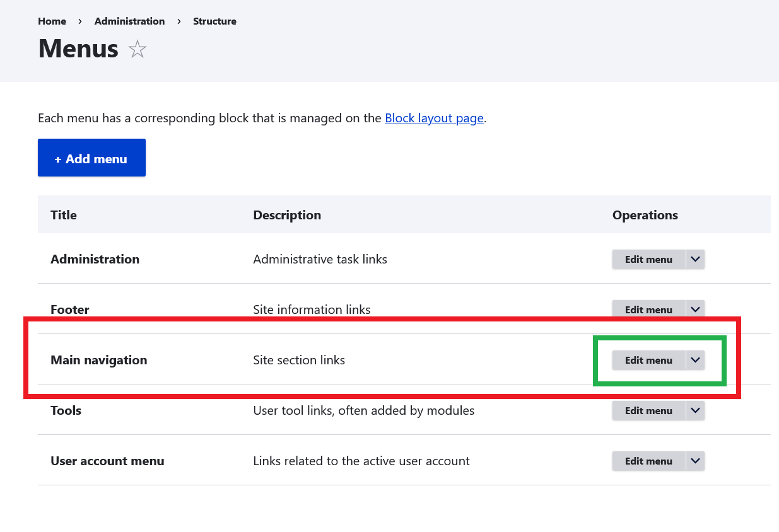Click Edit menu for Footer
779x532 pixels.
click(x=648, y=309)
